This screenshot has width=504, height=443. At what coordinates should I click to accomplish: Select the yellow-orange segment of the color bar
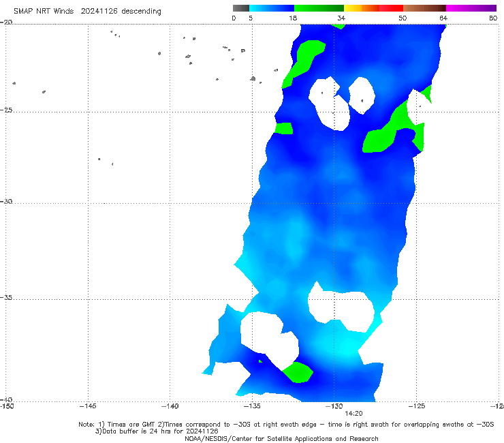pyautogui.click(x=362, y=8)
